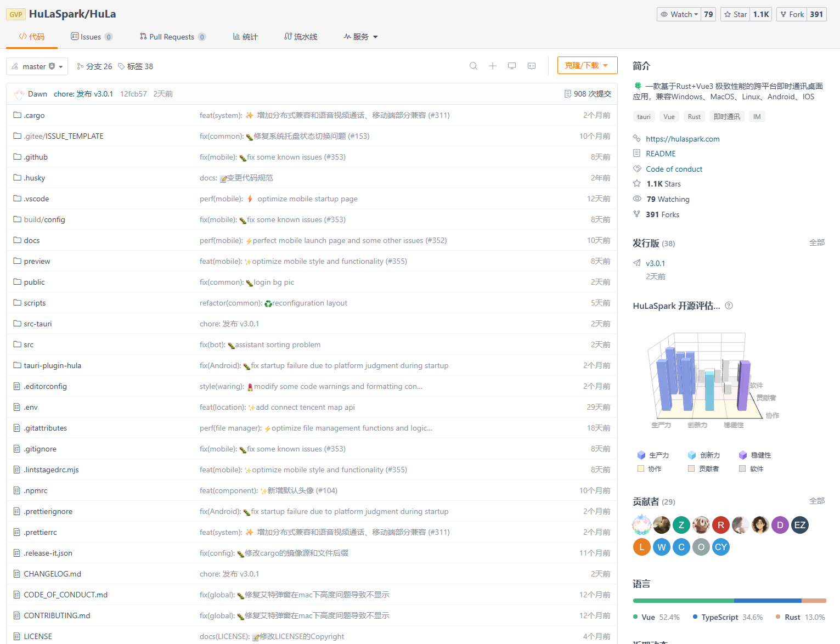This screenshot has width=840, height=644.
Task: Click the contributor avatar labeled W
Action: tap(662, 547)
